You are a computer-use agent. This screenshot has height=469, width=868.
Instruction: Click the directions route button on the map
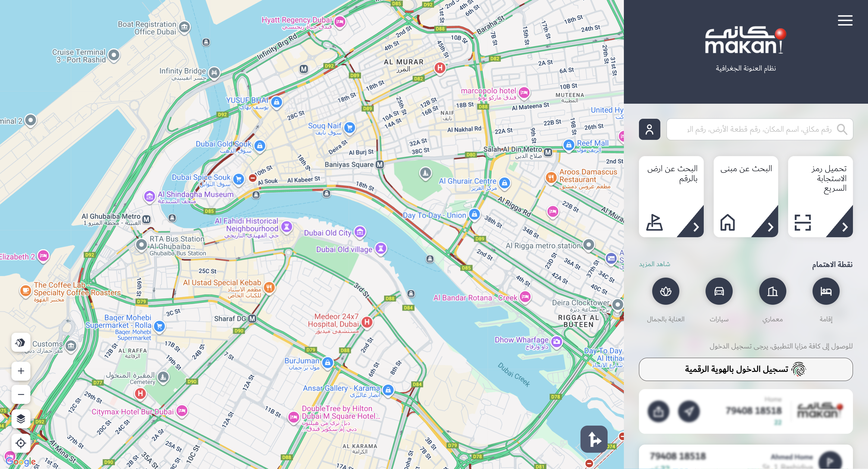point(594,439)
